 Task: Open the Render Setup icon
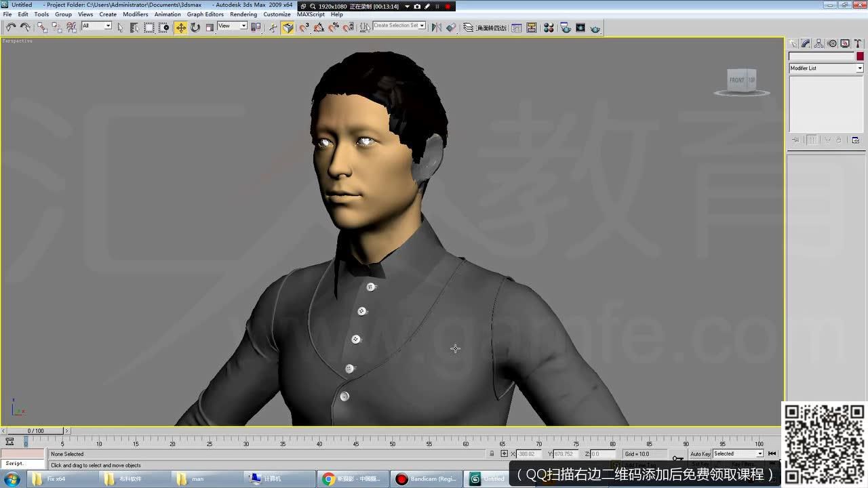pyautogui.click(x=565, y=28)
